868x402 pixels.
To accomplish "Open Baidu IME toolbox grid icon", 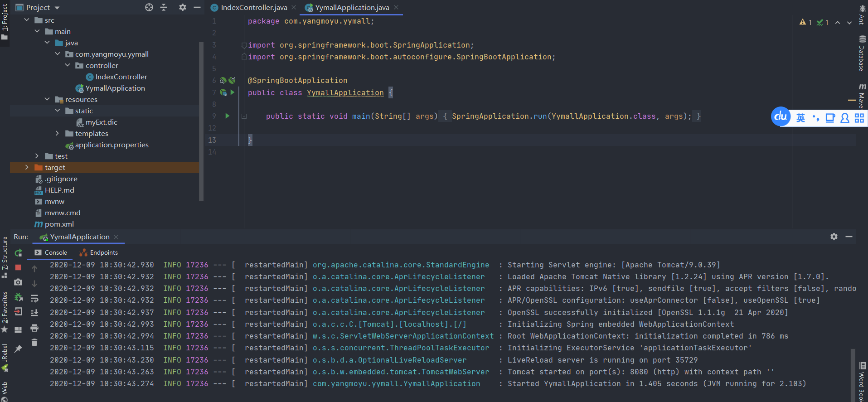I will click(x=859, y=118).
